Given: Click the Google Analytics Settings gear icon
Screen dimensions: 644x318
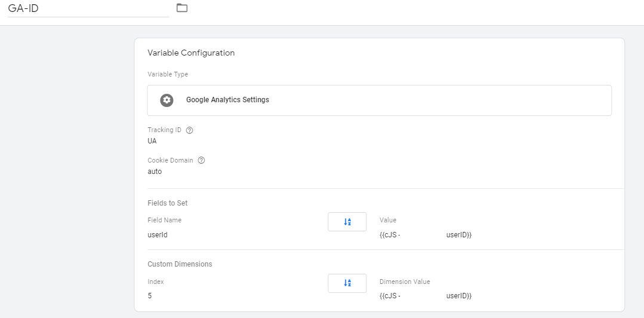Looking at the screenshot, I should tap(167, 100).
